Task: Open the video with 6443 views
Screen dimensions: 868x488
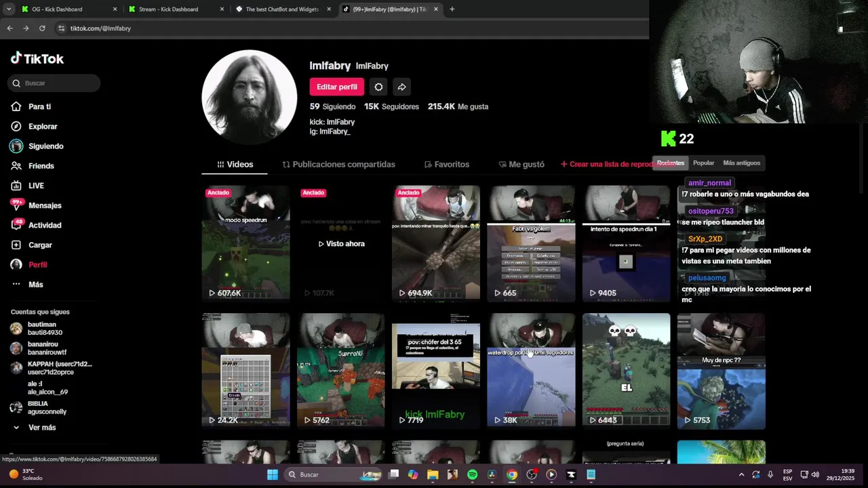Action: 626,370
